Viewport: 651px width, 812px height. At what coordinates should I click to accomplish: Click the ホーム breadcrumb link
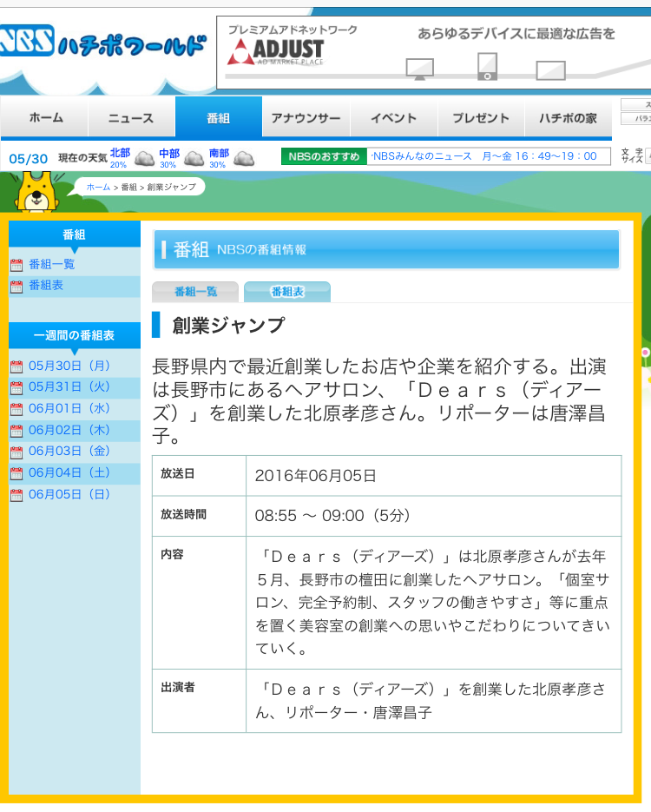[98, 187]
